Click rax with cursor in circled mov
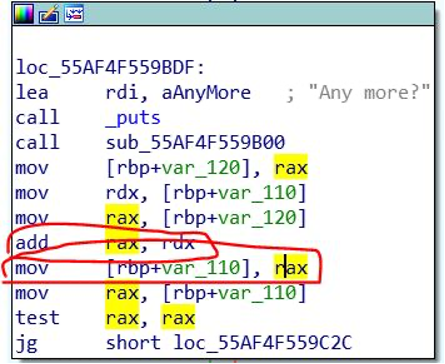Screen dimensions: 445x364 [291, 268]
